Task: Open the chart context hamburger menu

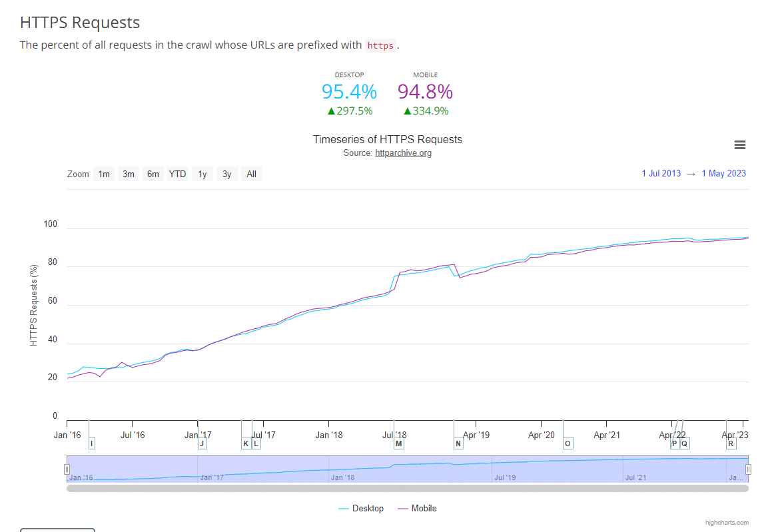Action: coord(739,145)
